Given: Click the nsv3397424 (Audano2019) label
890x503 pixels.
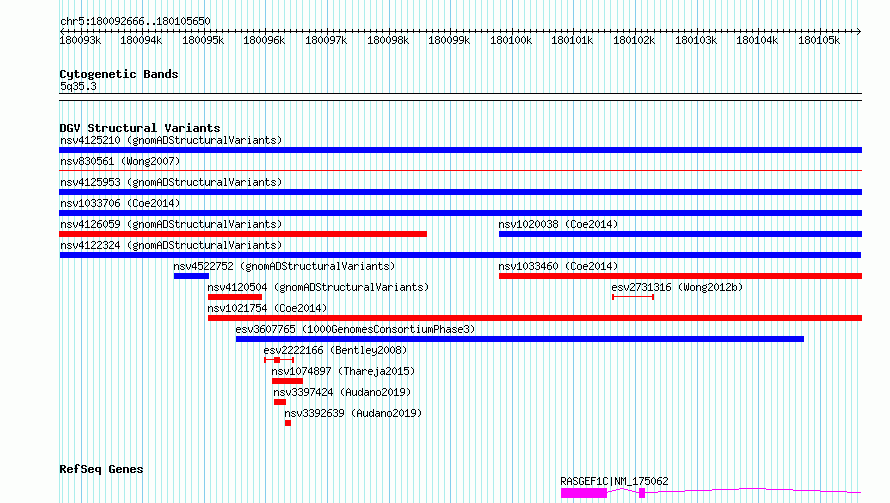Looking at the screenshot, I should (342, 392).
